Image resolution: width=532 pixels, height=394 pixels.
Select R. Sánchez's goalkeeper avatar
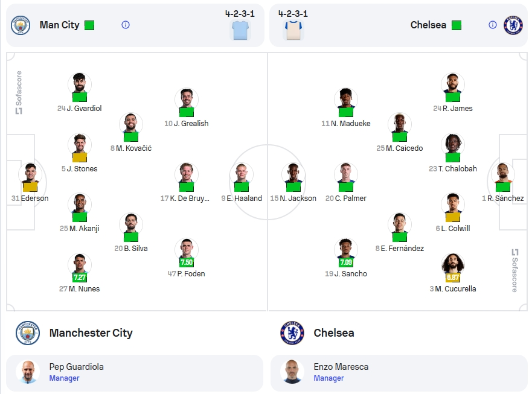pyautogui.click(x=503, y=174)
